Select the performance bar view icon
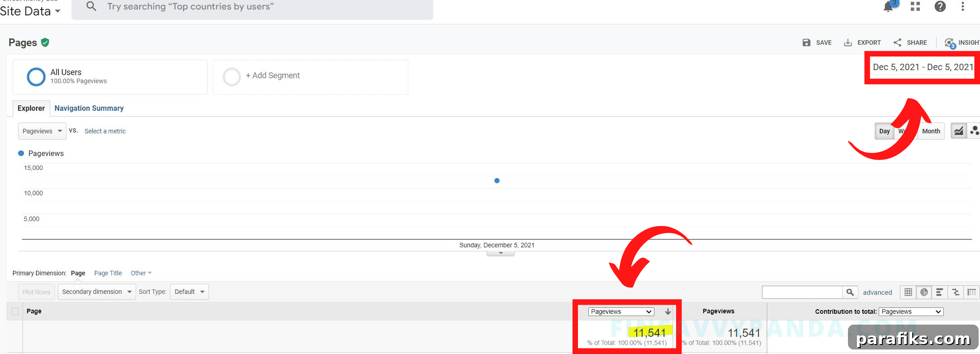The width and height of the screenshot is (980, 354). coord(939,292)
